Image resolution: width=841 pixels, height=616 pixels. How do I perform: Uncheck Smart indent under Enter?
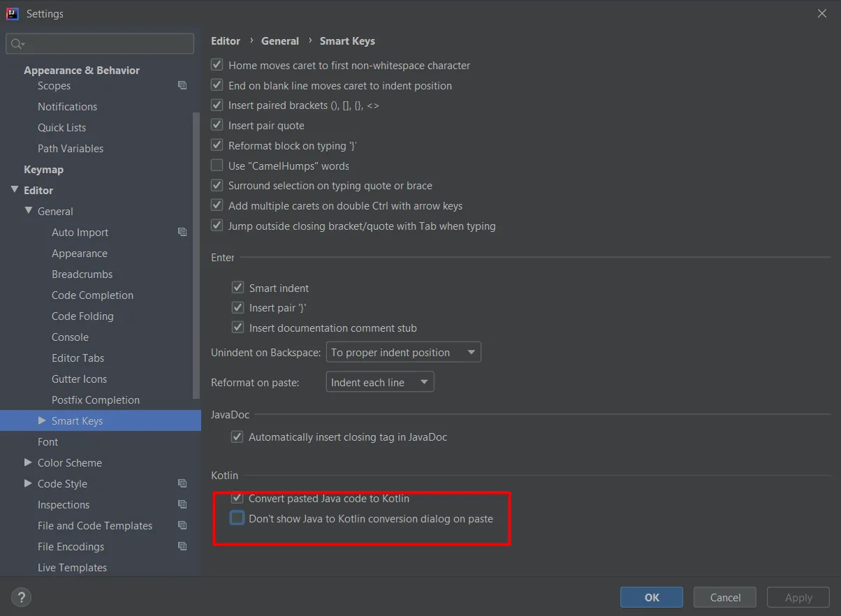pyautogui.click(x=237, y=288)
